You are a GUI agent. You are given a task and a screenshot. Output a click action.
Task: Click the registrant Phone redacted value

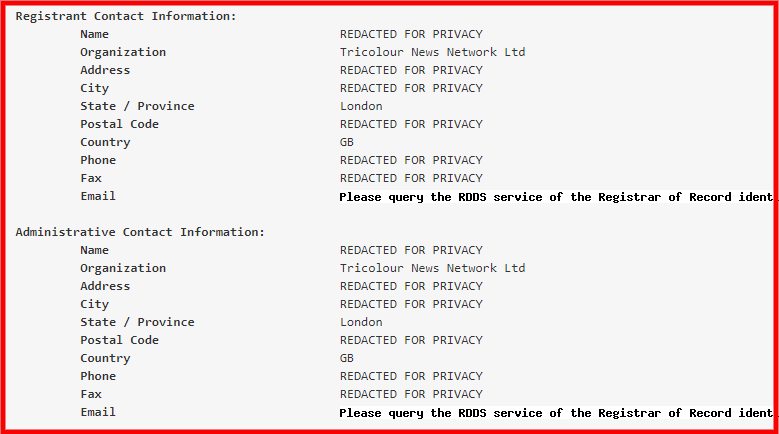(x=411, y=160)
